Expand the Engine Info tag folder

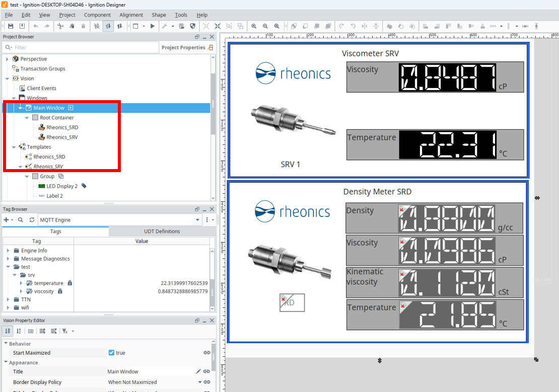tap(8, 251)
